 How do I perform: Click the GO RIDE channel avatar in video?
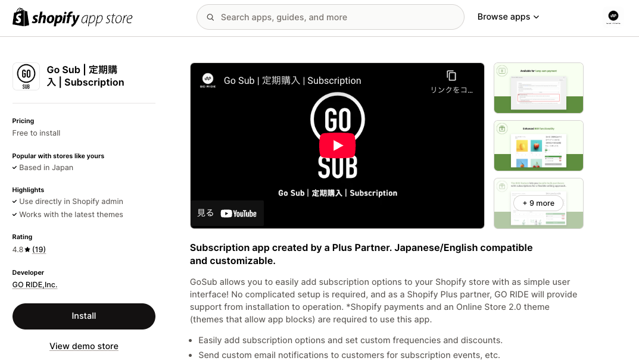click(208, 80)
